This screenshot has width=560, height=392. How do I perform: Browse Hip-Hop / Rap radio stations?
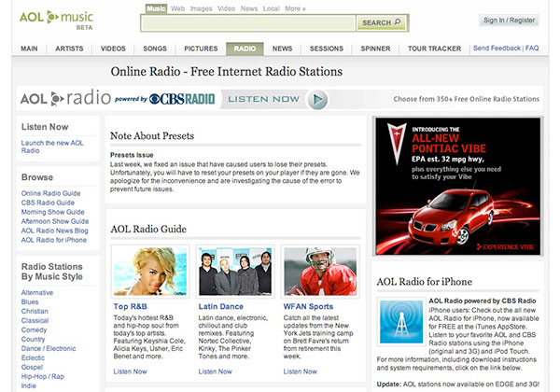[43, 376]
